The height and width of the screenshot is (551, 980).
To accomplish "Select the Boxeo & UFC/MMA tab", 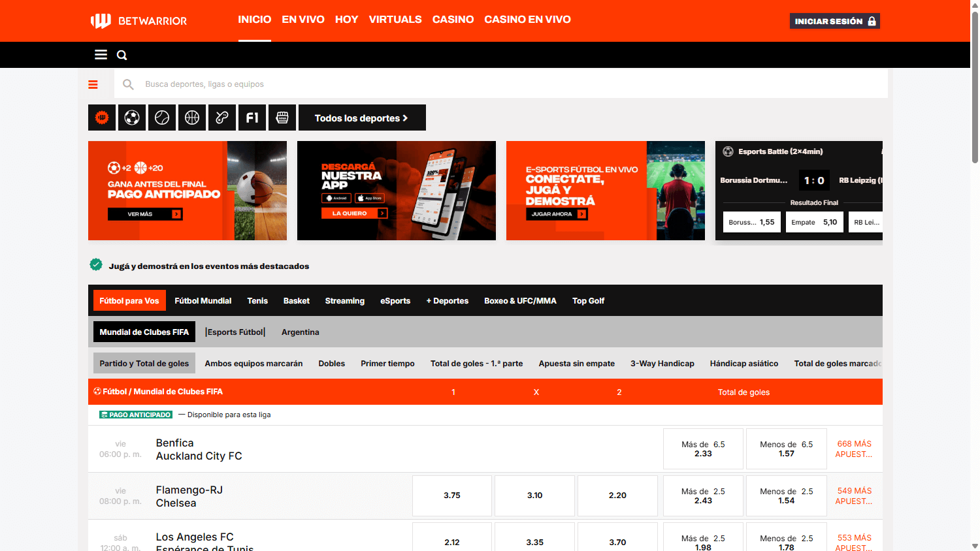I will (521, 300).
